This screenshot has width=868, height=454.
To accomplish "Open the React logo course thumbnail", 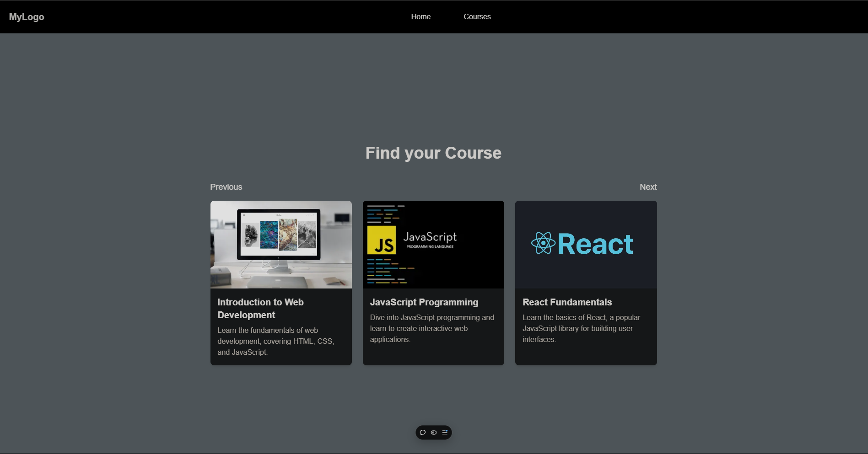I will click(x=586, y=245).
